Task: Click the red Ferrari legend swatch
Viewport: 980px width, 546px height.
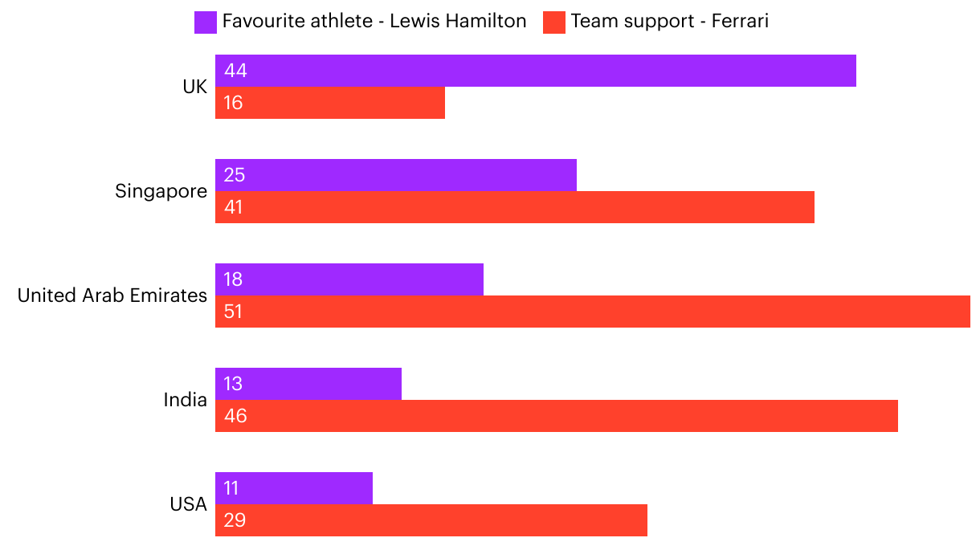Action: pos(554,22)
